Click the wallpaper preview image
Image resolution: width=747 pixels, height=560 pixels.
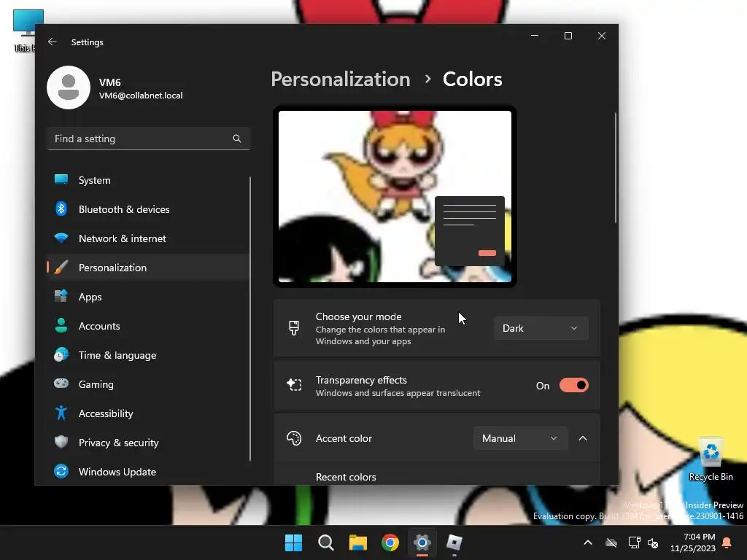(x=395, y=196)
